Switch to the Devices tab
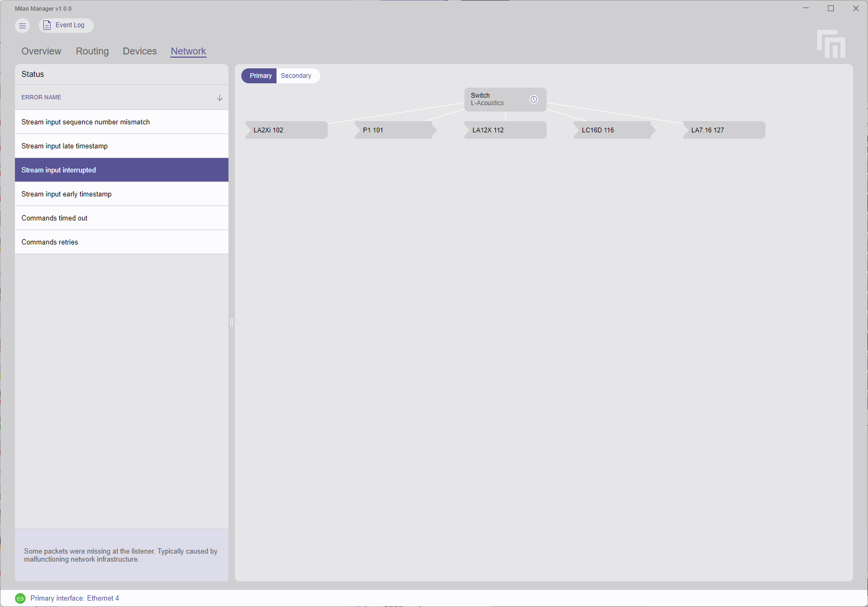The width and height of the screenshot is (868, 607). (x=140, y=51)
